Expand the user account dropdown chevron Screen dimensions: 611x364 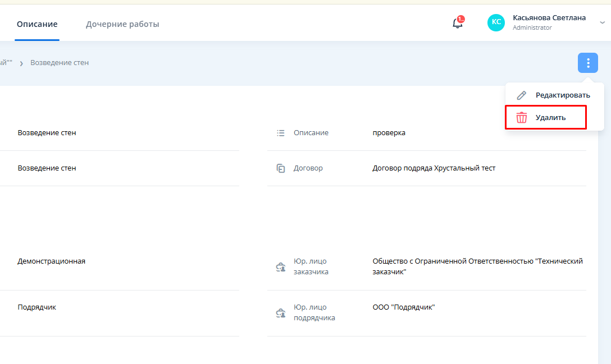pyautogui.click(x=602, y=23)
